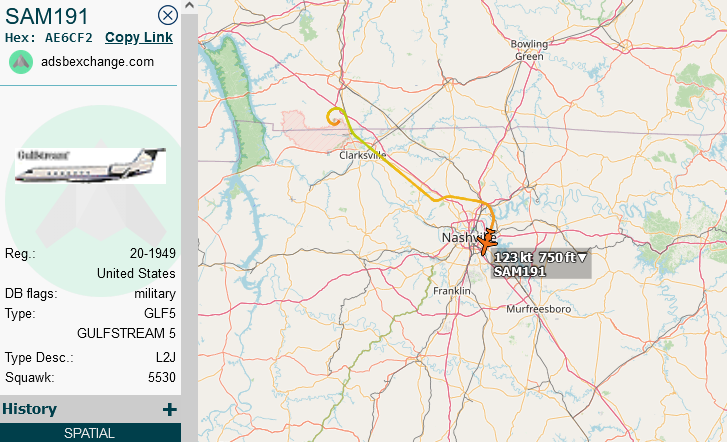Click the squawk value 5530

162,377
